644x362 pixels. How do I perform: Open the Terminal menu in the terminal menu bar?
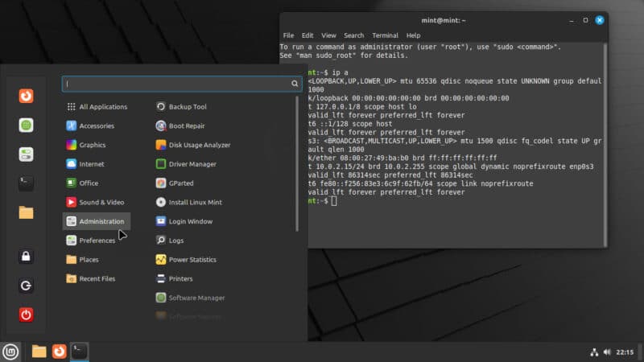(385, 35)
